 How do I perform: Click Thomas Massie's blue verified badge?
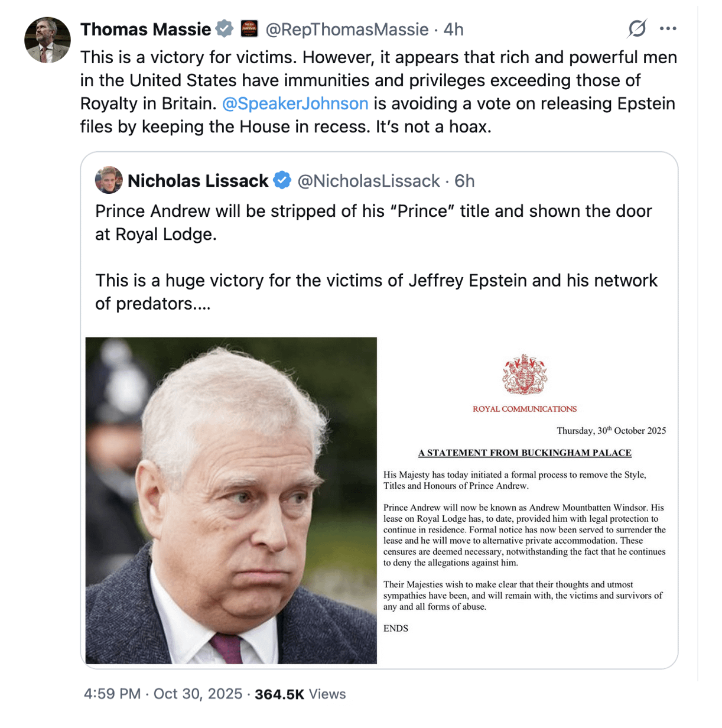[225, 29]
